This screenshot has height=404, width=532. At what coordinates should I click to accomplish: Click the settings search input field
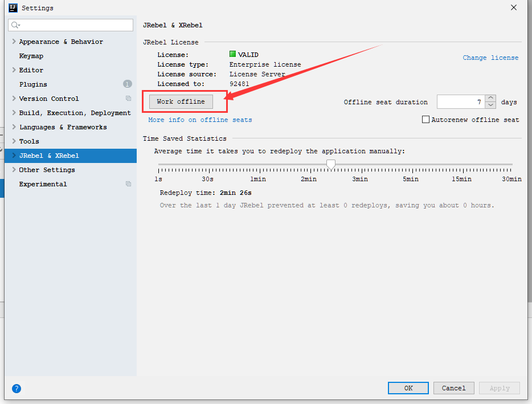71,25
